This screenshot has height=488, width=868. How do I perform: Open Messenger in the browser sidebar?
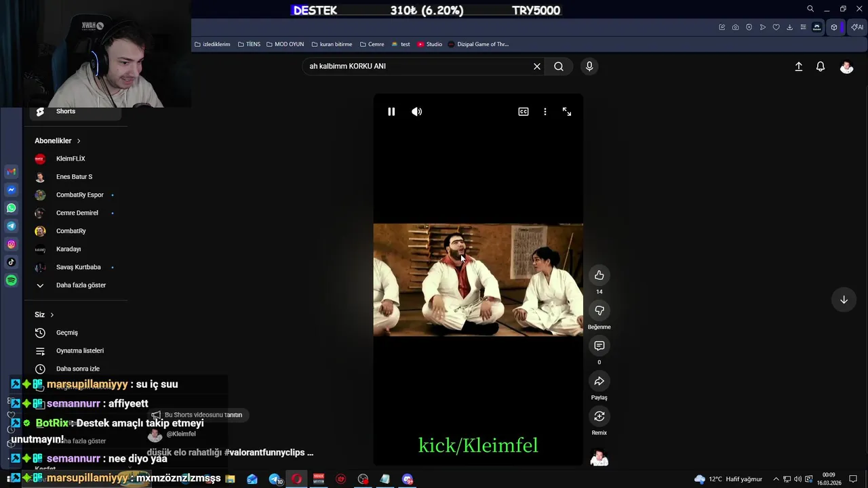[x=11, y=190]
